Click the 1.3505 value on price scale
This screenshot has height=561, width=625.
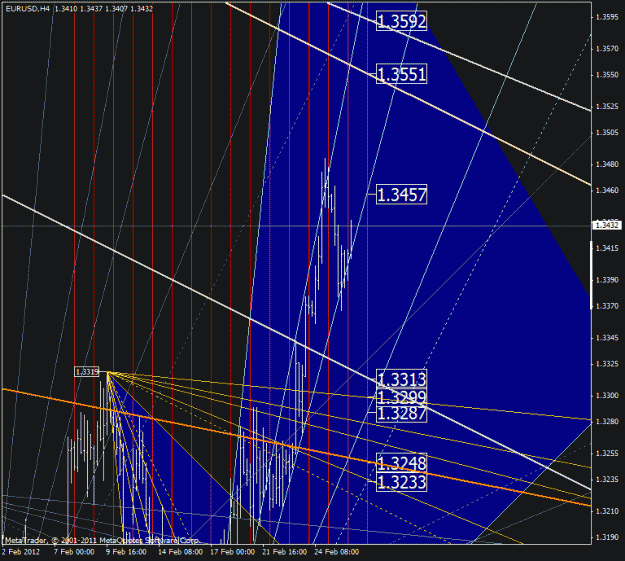point(607,132)
